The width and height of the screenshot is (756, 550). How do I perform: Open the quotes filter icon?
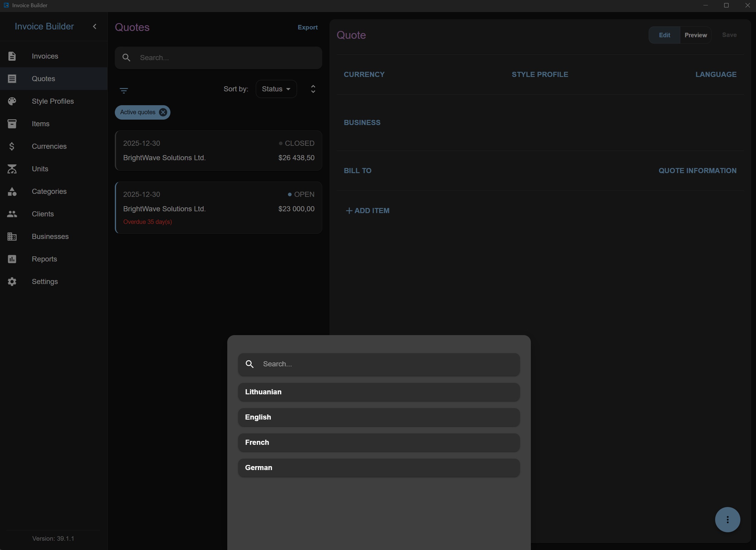click(124, 90)
